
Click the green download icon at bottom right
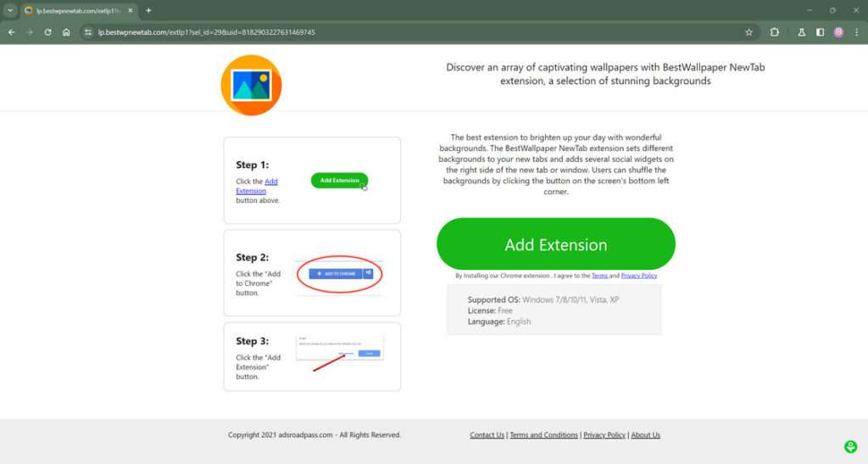[850, 446]
